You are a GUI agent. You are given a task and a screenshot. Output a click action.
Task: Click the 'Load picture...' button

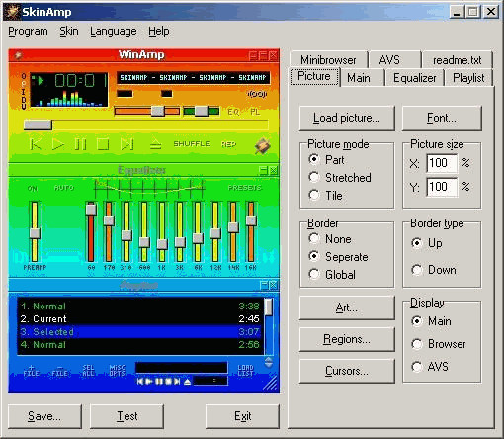[347, 118]
